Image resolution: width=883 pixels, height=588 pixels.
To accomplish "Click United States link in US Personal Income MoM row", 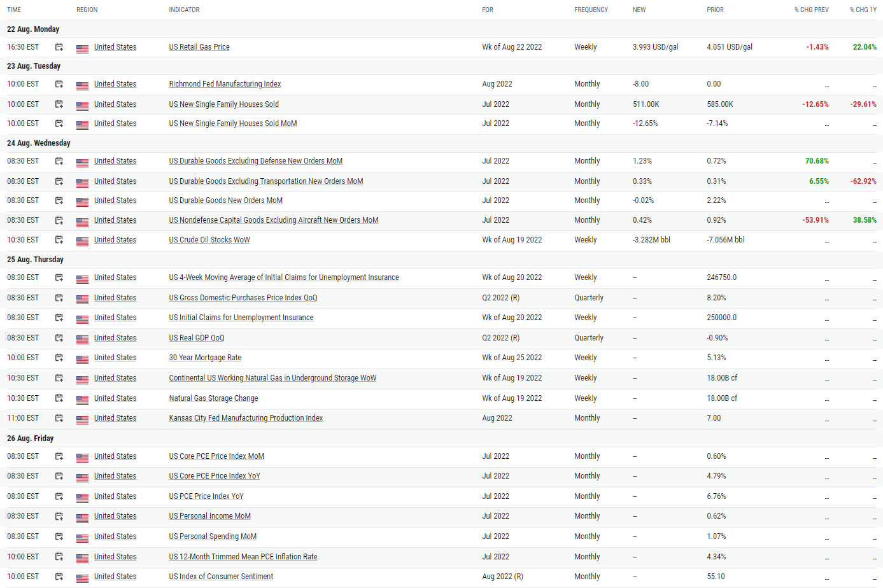I will pos(115,516).
